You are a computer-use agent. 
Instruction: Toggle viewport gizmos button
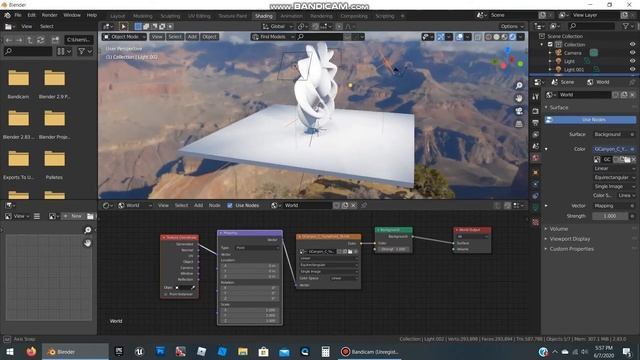(x=441, y=37)
